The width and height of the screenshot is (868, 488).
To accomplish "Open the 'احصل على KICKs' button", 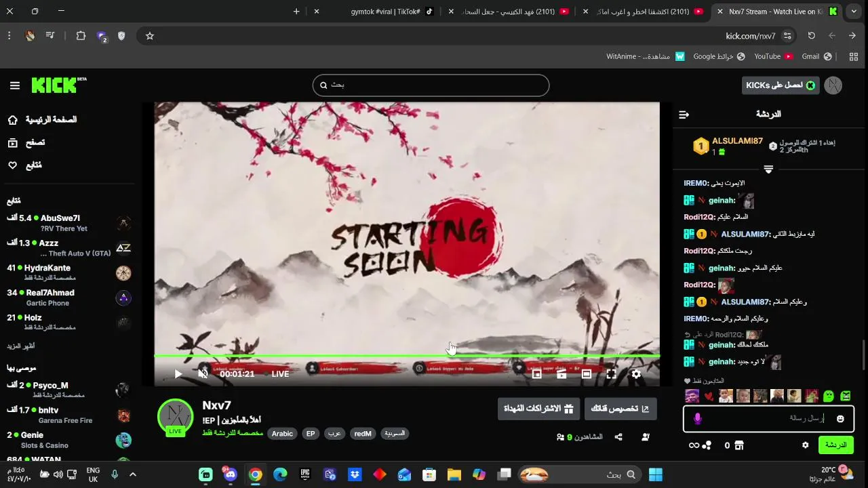I will 781,85.
